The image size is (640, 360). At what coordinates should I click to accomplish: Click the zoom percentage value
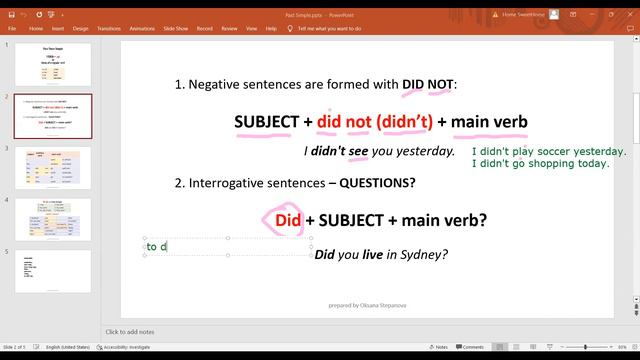(622, 347)
